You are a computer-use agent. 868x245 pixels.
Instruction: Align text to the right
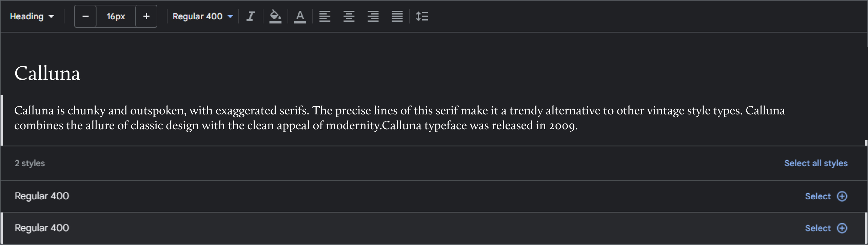pyautogui.click(x=373, y=16)
